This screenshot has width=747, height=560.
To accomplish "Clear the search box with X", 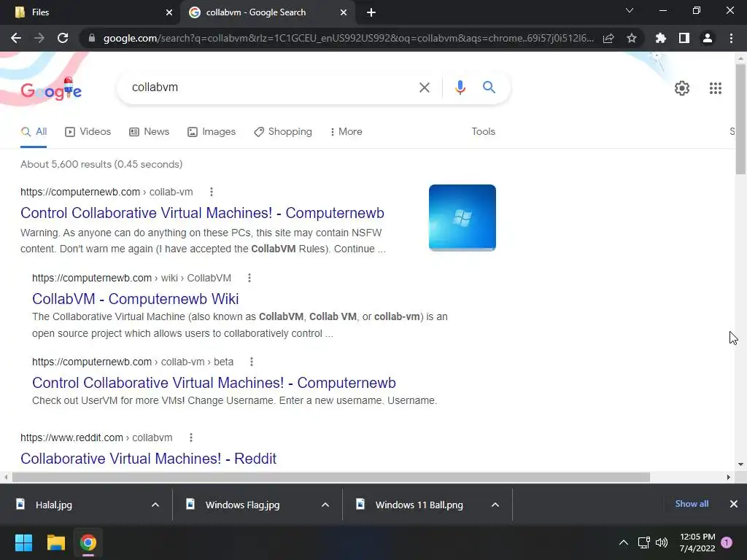I will pos(424,87).
